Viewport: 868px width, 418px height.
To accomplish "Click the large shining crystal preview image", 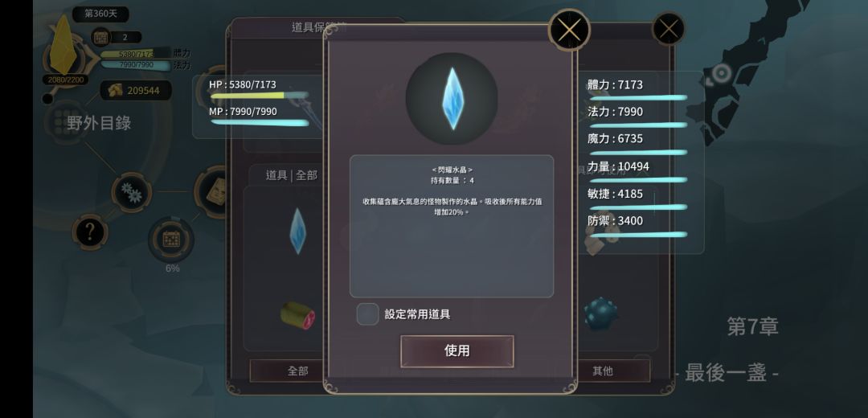I will tap(452, 99).
